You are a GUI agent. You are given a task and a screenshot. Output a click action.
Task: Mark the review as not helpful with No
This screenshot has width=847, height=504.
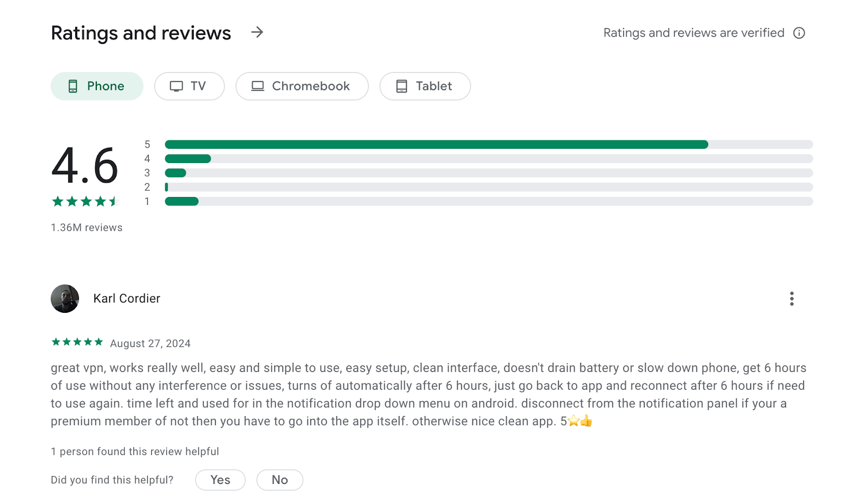pyautogui.click(x=280, y=480)
